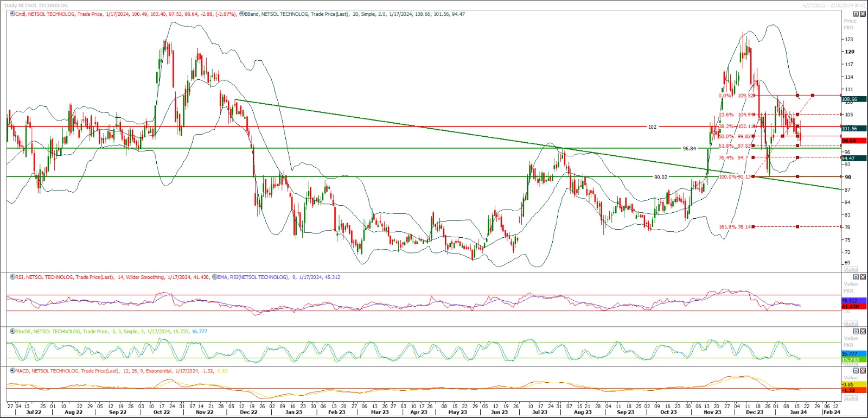Click the clock icon beside RSI legend
This screenshot has width=868, height=418.
pos(12,277)
